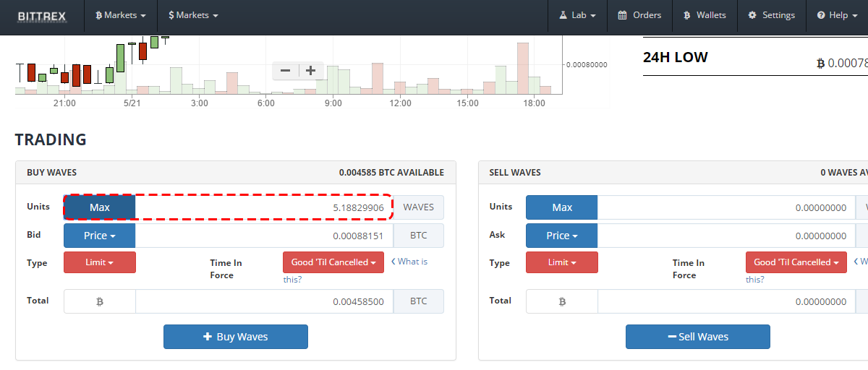
Task: Click the 0.004585 BTC AVAILABLE balance text
Action: 391,173
